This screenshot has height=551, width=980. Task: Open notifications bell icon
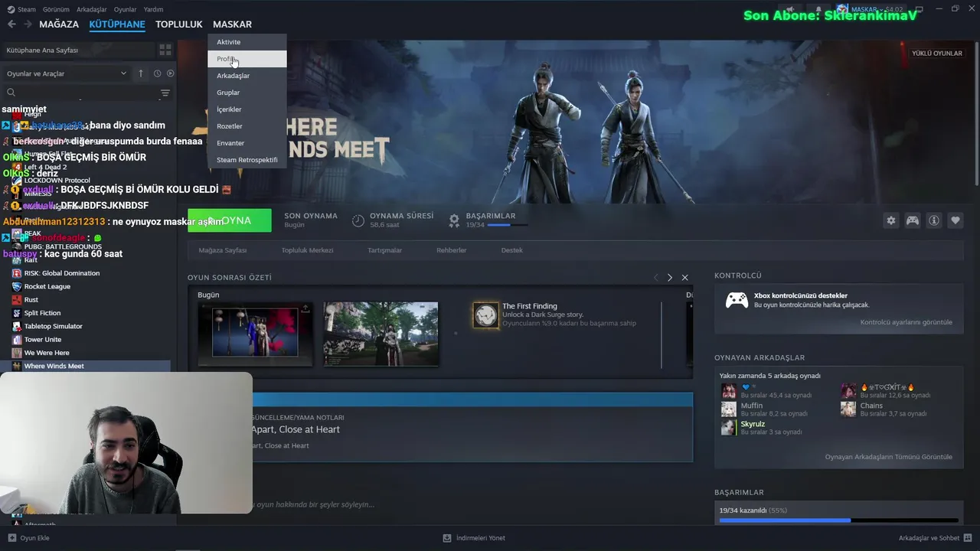[x=818, y=10]
